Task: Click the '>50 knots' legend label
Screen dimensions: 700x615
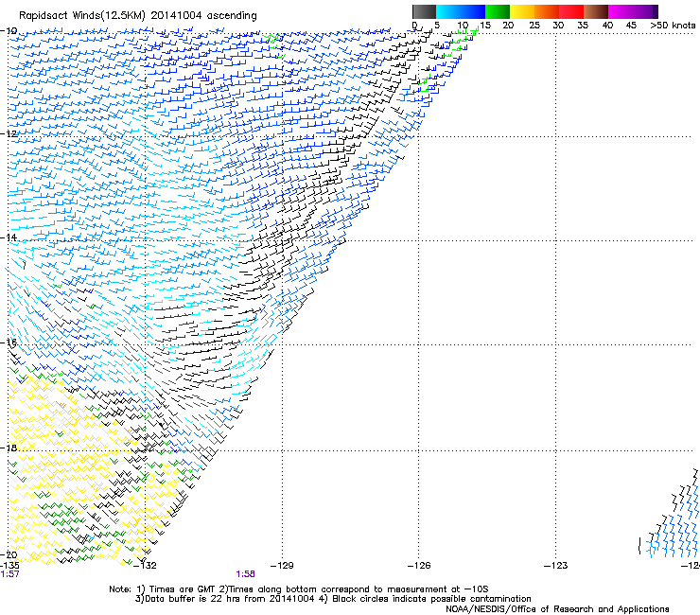Action: (x=673, y=26)
